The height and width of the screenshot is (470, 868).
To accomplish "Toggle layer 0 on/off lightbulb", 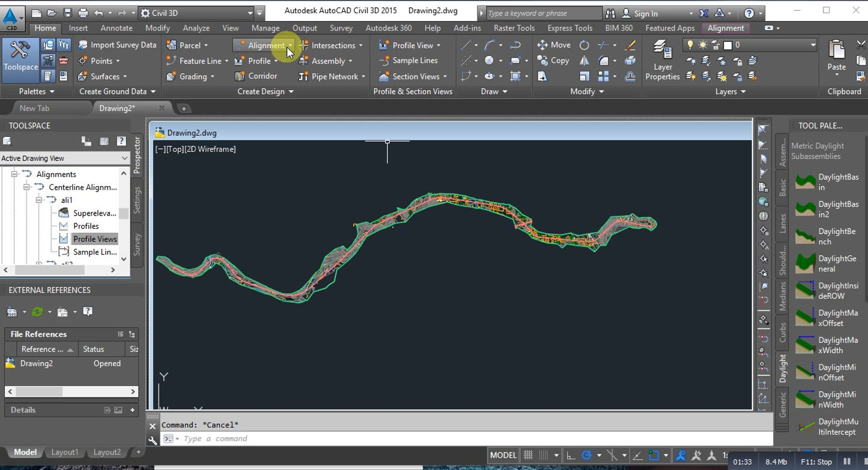I will pyautogui.click(x=690, y=45).
